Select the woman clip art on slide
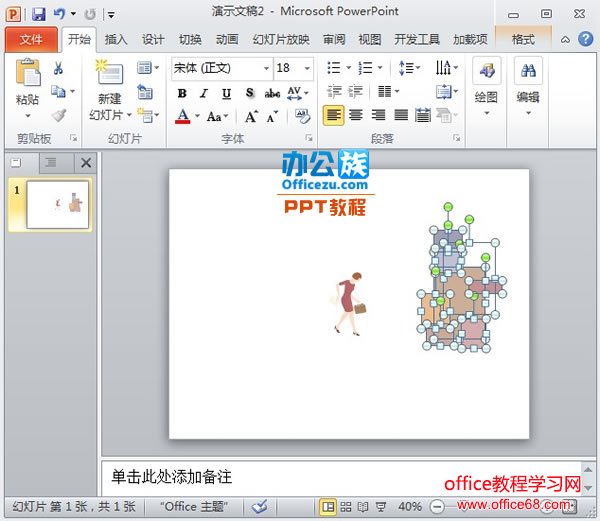 click(349, 304)
